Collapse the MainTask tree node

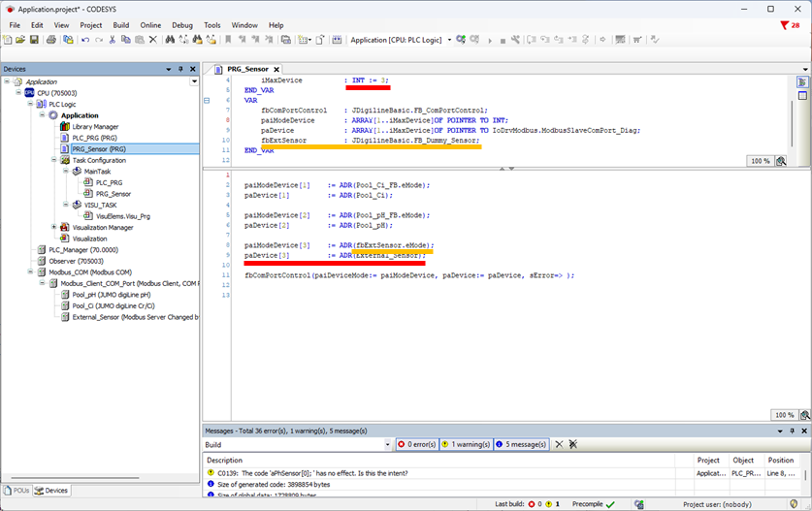click(x=66, y=171)
